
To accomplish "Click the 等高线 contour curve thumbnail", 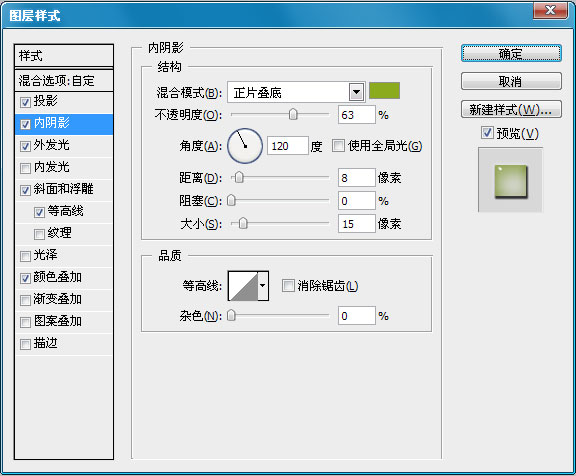I will point(243,286).
